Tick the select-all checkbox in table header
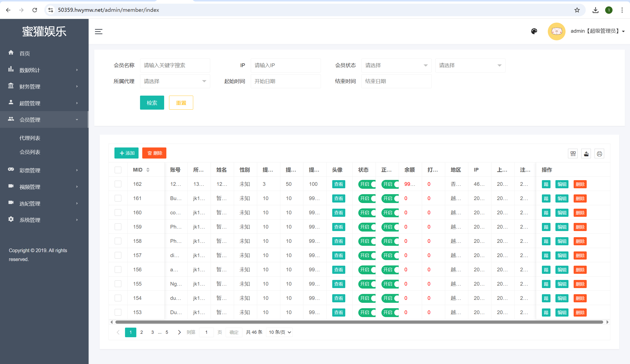This screenshot has height=364, width=630. (118, 170)
